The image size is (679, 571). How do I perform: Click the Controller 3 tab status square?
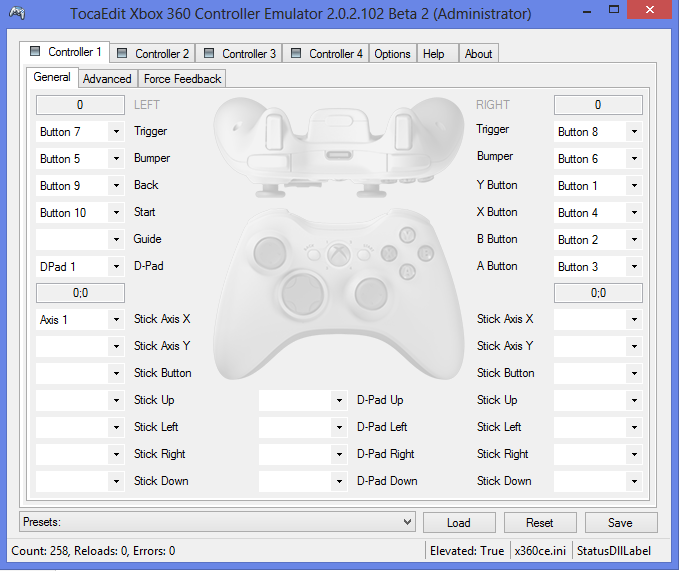point(209,53)
